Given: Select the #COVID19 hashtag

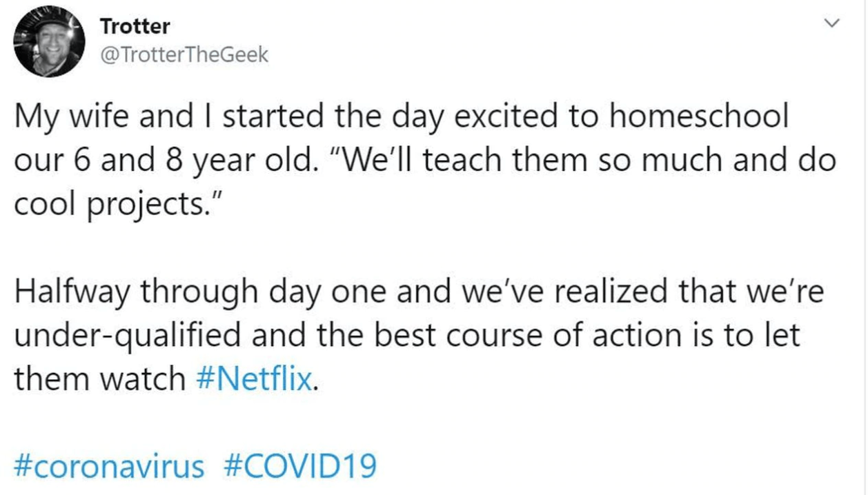Looking at the screenshot, I should pos(301,467).
